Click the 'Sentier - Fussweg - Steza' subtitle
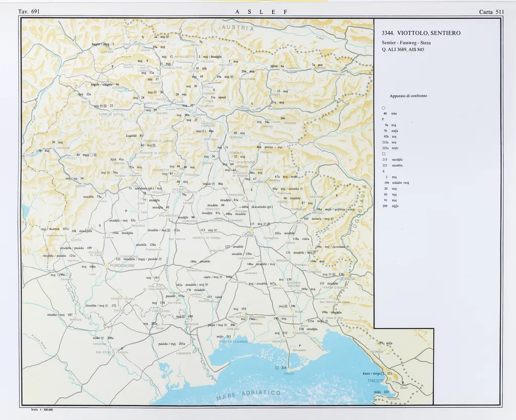The width and height of the screenshot is (516, 420). point(406,42)
